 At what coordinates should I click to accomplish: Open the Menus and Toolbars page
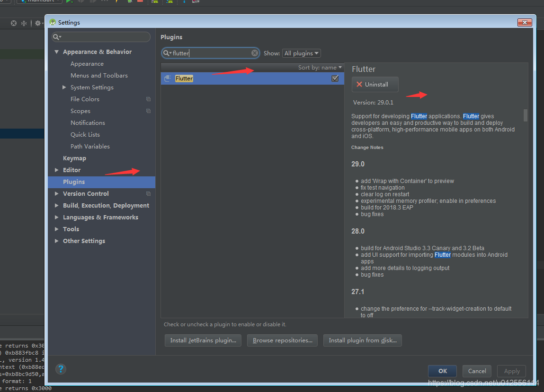pos(99,76)
